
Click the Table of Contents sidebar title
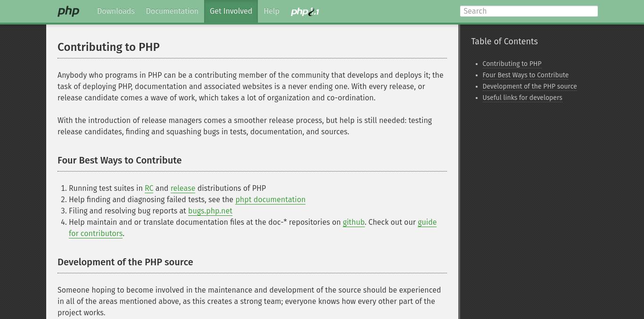[504, 41]
